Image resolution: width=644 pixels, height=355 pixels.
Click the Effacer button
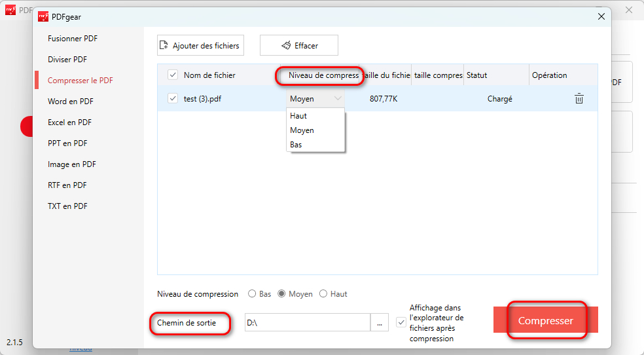[x=299, y=45]
